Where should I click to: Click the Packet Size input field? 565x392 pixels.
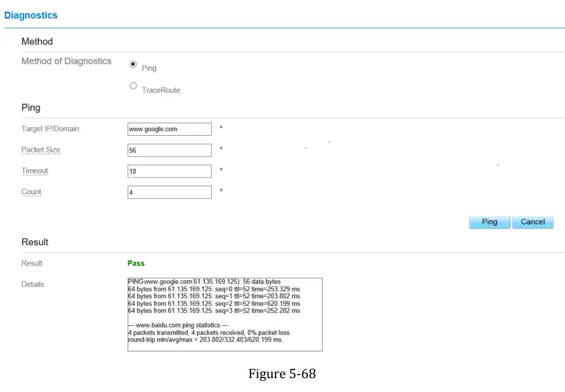[x=169, y=150]
